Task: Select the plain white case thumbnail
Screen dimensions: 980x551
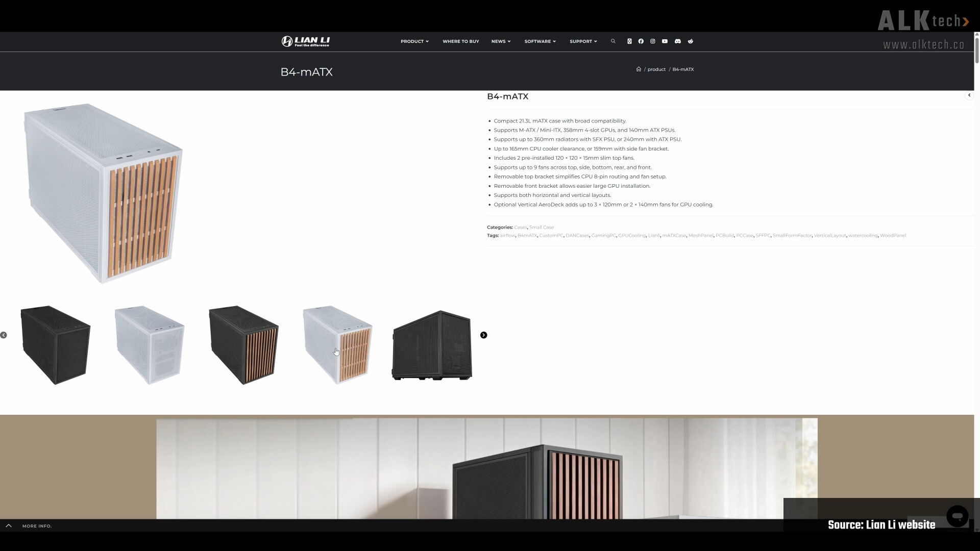Action: click(x=150, y=345)
